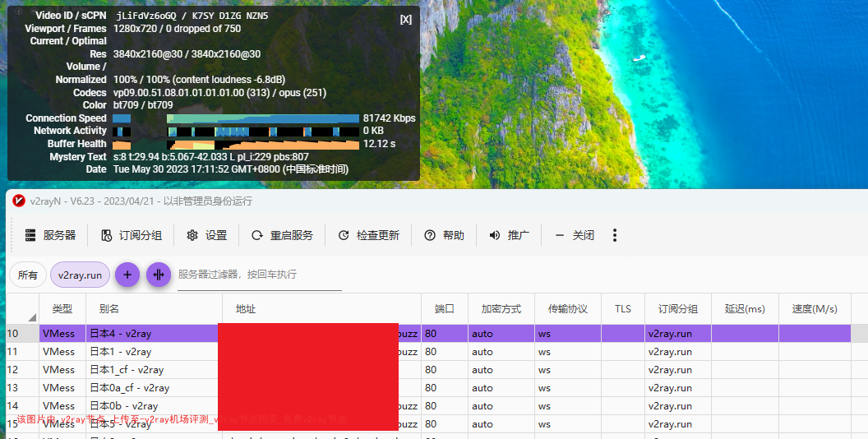Sort by the 加密方式 column header
Image resolution: width=868 pixels, height=439 pixels.
click(x=501, y=309)
